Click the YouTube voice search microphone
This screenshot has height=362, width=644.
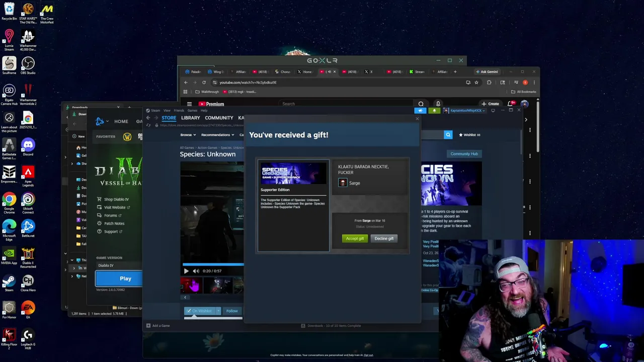point(438,104)
